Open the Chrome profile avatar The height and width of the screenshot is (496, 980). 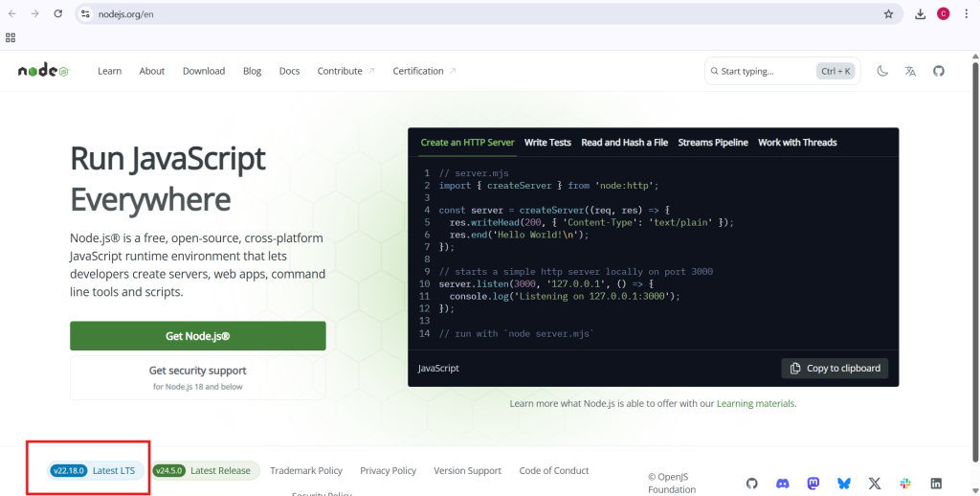click(x=943, y=13)
